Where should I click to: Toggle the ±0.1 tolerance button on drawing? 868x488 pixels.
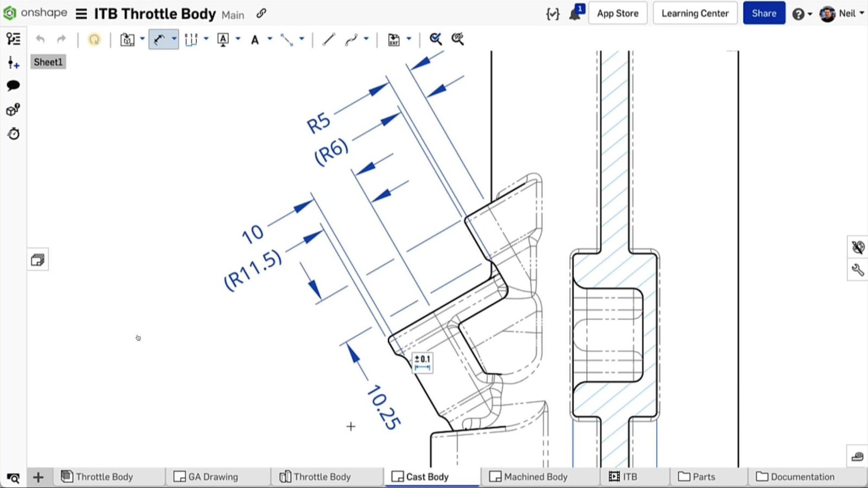tap(423, 363)
